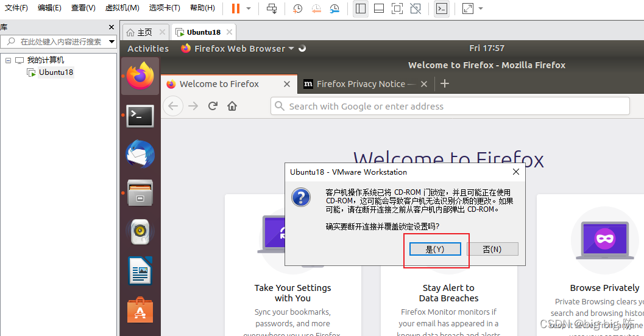This screenshot has width=644, height=336.
Task: Switch to the Ubuntu18 VM tab
Action: pyautogui.click(x=203, y=32)
